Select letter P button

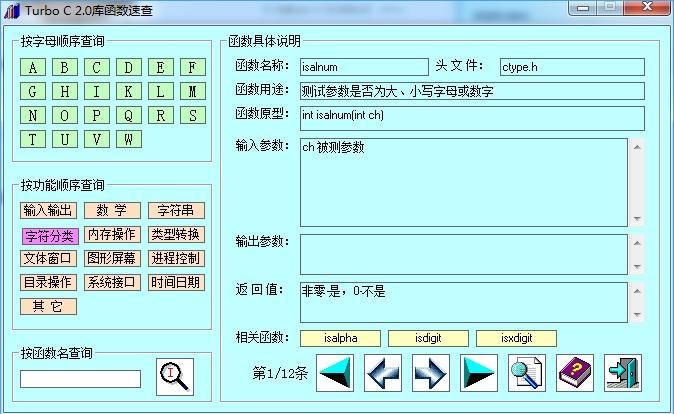97,115
